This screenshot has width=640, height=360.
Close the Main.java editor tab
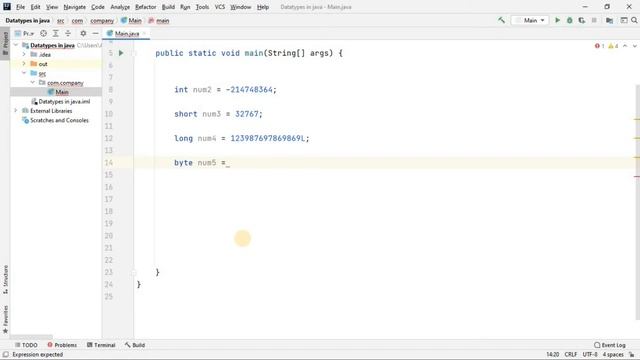[144, 33]
